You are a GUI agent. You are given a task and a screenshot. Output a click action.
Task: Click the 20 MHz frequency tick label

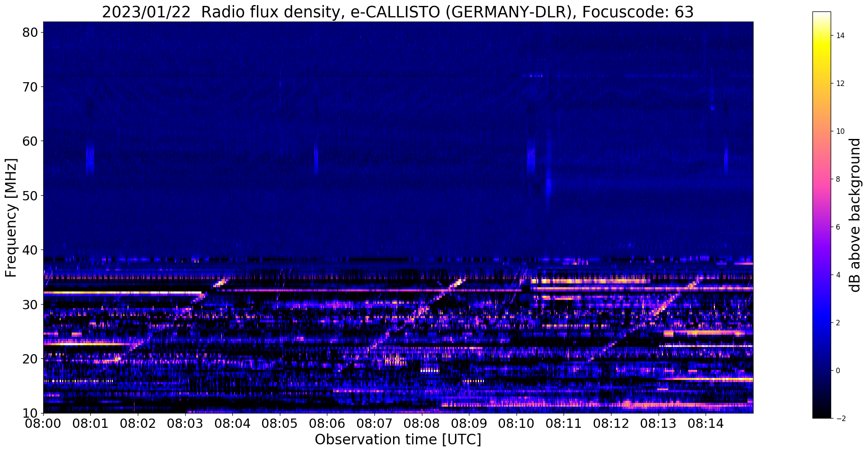(x=30, y=359)
